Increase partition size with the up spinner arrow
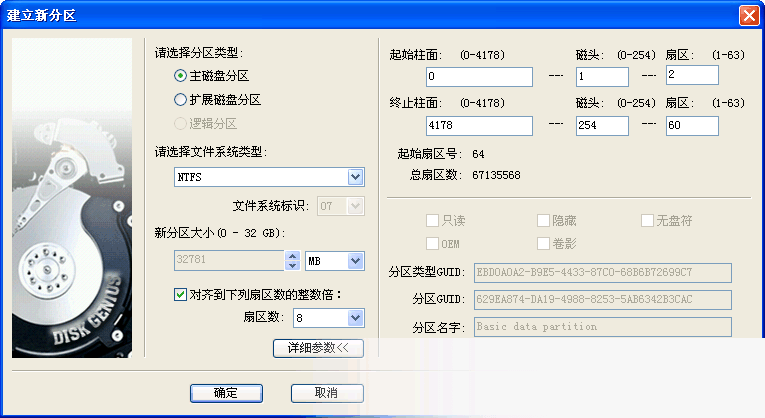 click(x=292, y=256)
